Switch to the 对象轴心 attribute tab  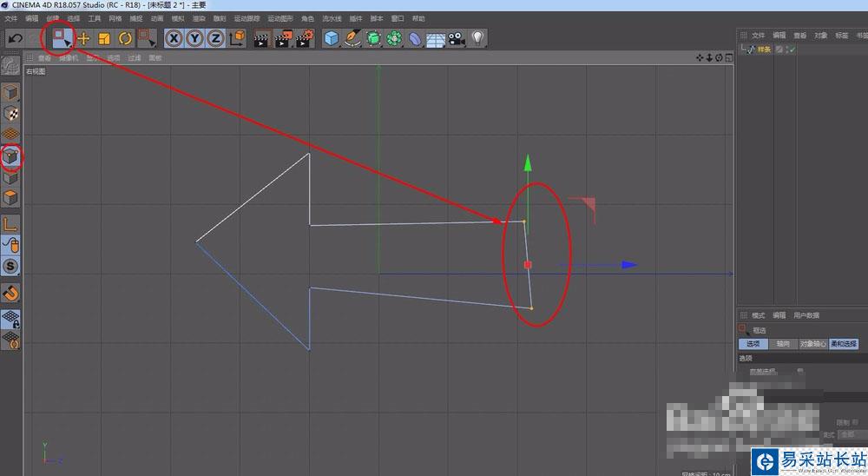812,344
